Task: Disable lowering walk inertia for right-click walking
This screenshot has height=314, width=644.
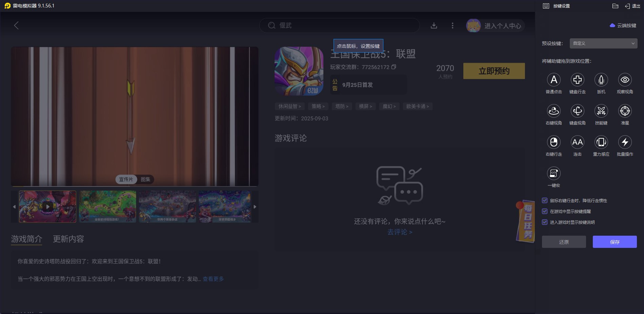Action: tap(544, 200)
